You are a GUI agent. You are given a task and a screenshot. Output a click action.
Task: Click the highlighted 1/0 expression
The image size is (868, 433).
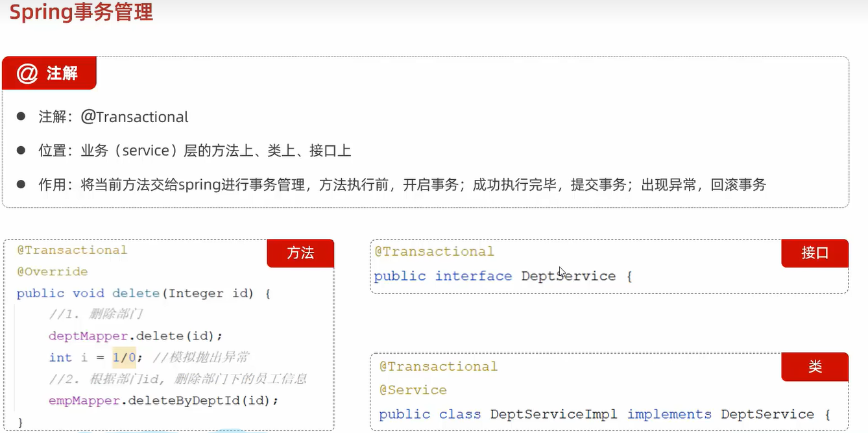coord(125,357)
